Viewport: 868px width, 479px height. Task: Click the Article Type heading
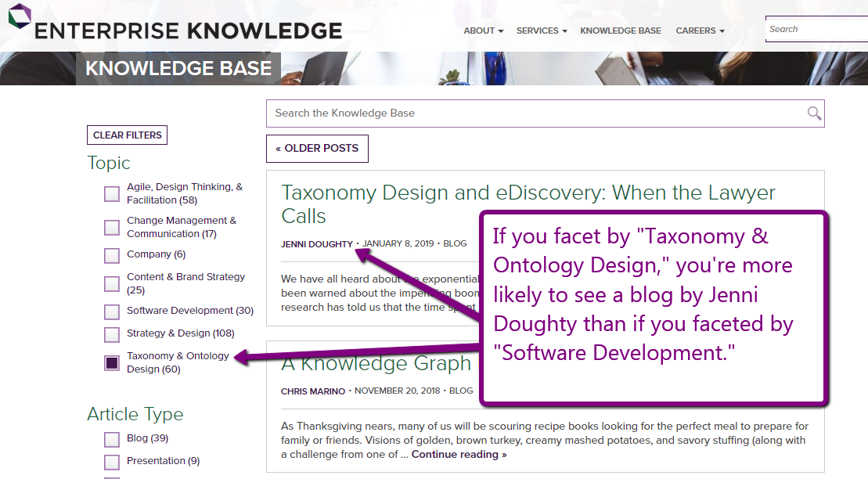point(135,414)
